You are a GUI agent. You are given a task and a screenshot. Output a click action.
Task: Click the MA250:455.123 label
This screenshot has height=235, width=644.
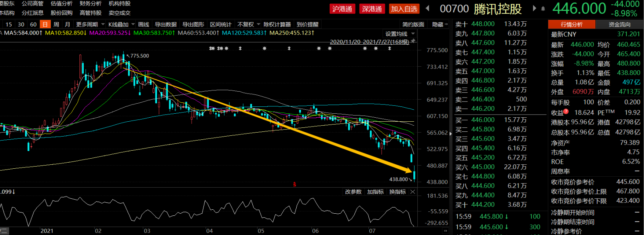tap(292, 33)
